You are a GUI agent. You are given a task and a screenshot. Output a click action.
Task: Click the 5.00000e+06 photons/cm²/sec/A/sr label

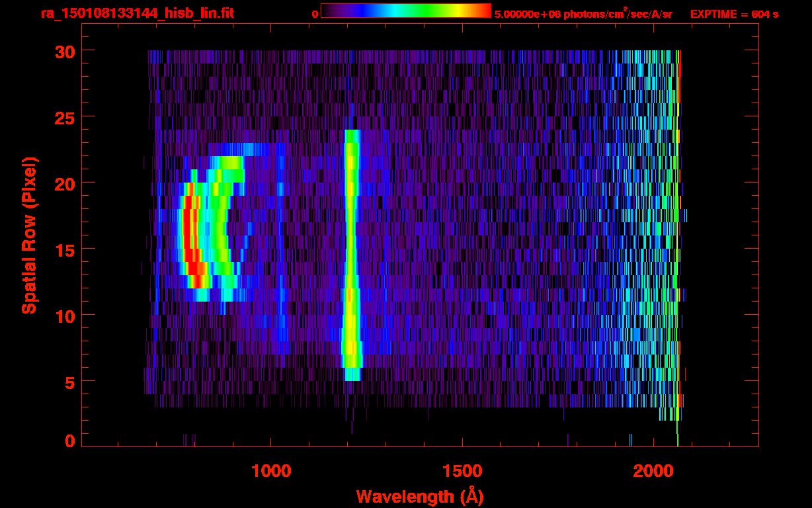[x=583, y=13]
